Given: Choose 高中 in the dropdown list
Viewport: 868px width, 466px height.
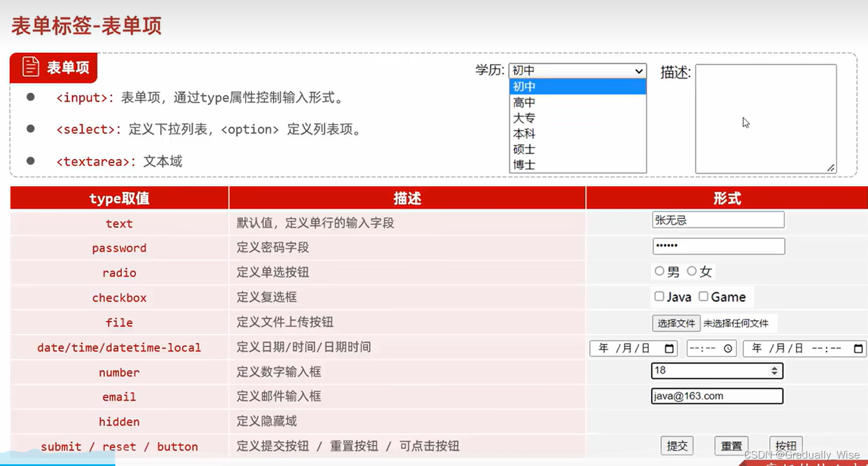Looking at the screenshot, I should point(578,102).
